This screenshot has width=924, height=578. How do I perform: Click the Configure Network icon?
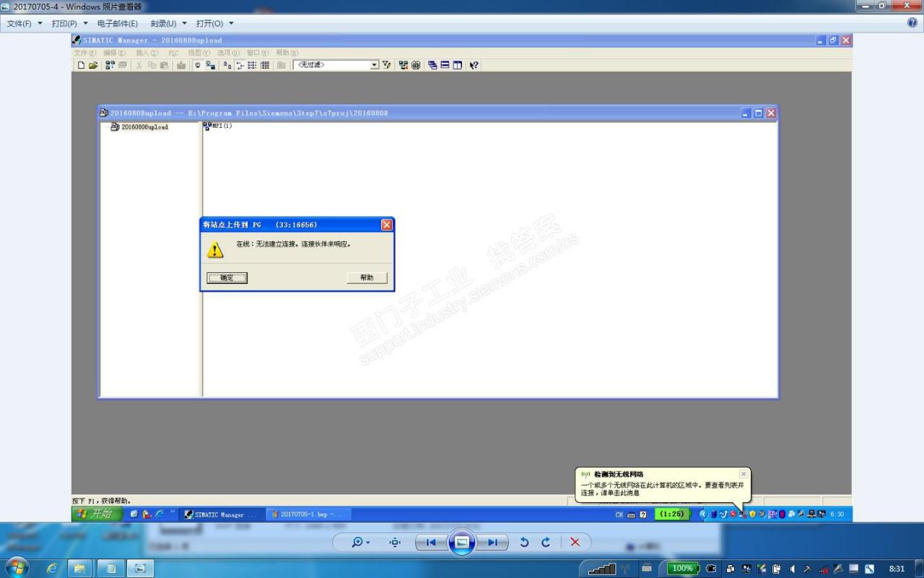[x=403, y=65]
